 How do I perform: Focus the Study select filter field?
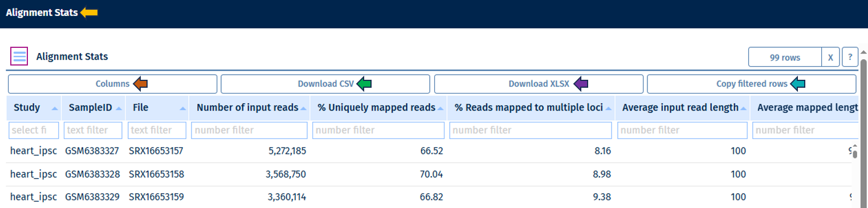coord(34,130)
